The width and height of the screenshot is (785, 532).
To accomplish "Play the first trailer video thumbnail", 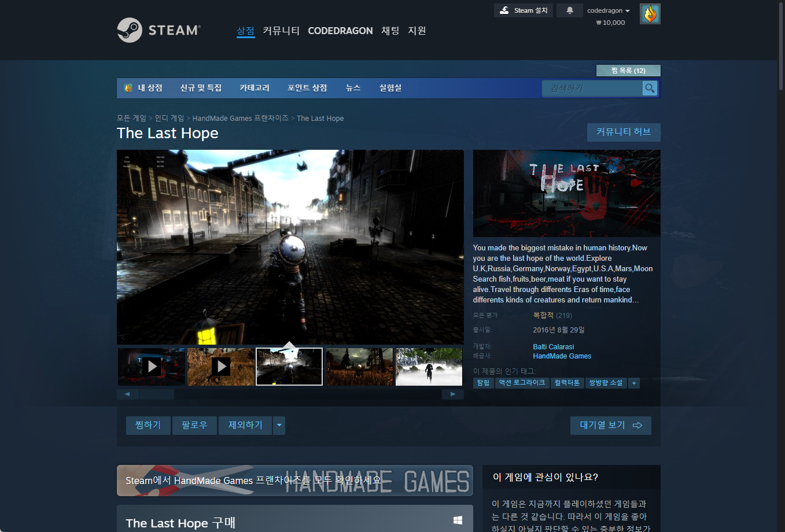I will pyautogui.click(x=152, y=367).
